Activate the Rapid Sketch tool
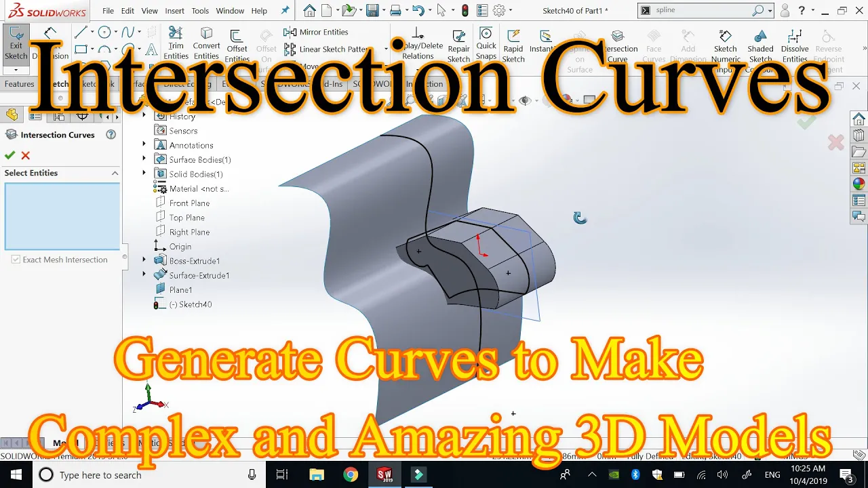The height and width of the screenshot is (488, 868). [x=513, y=46]
